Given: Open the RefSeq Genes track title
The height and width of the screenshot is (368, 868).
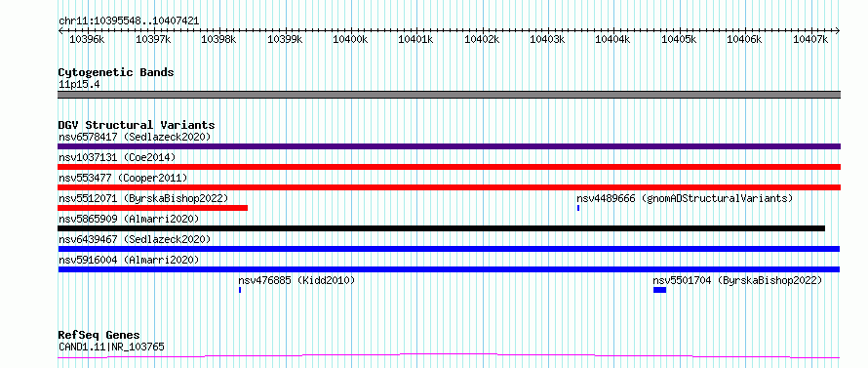Looking at the screenshot, I should 99,336.
